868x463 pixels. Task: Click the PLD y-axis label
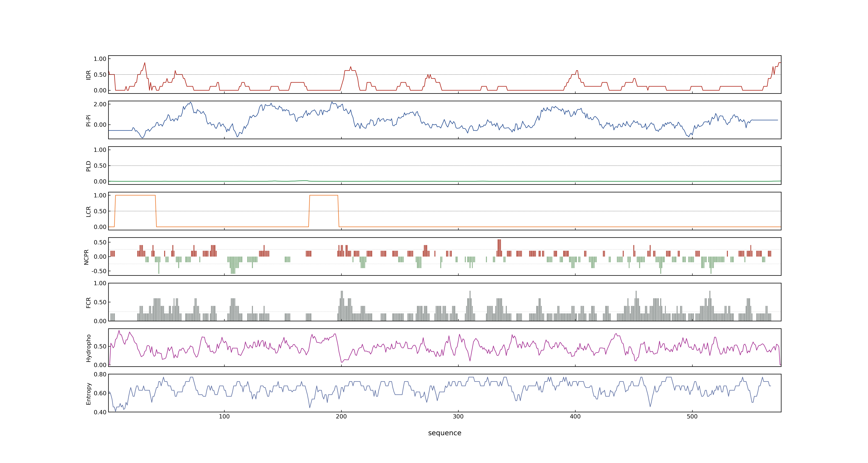click(89, 166)
